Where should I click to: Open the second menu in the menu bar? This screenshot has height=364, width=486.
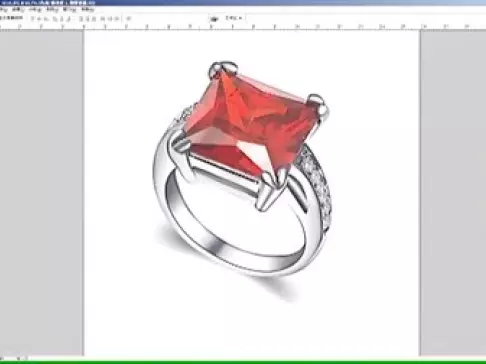(x=18, y=10)
